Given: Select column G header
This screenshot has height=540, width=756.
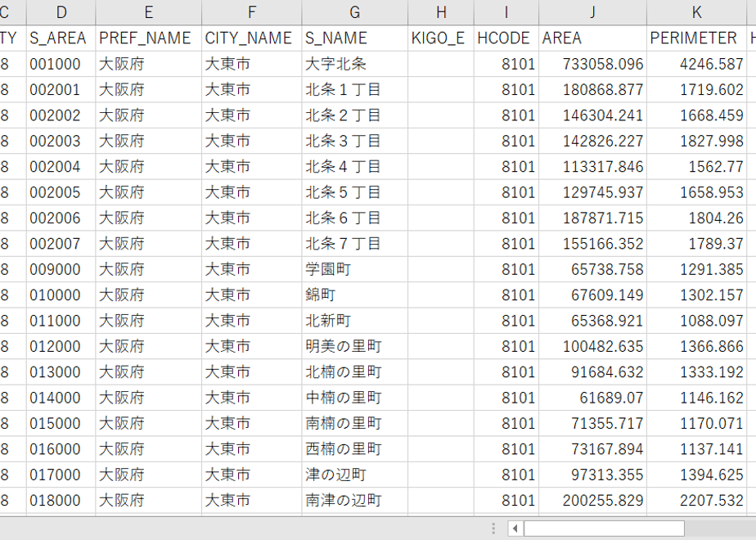Looking at the screenshot, I should click(x=355, y=12).
